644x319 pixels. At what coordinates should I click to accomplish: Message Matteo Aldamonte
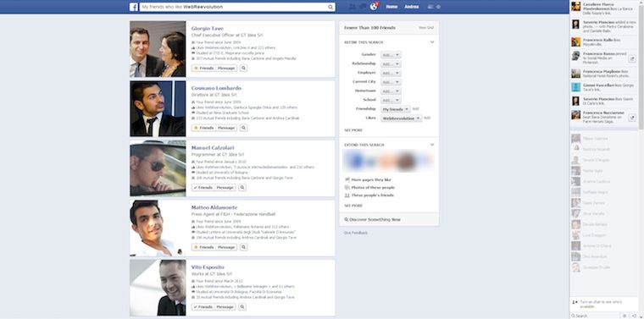click(x=226, y=247)
